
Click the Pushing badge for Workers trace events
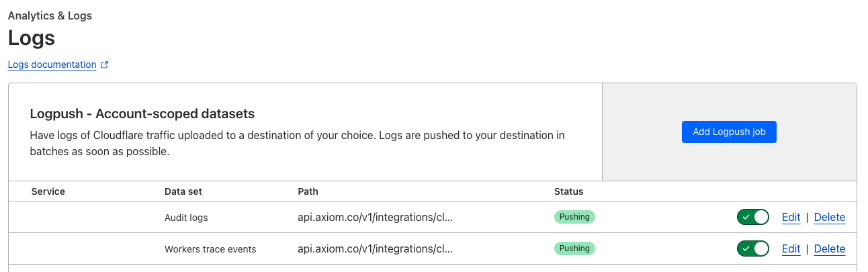(x=574, y=248)
